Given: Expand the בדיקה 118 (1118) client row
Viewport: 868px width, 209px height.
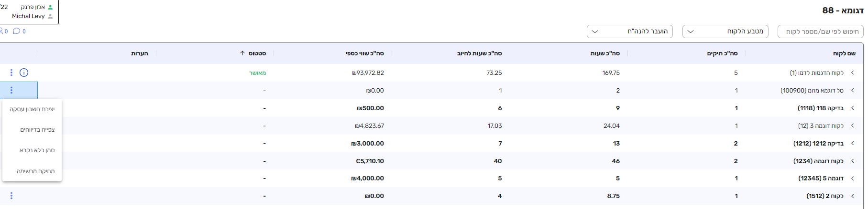Looking at the screenshot, I should [x=853, y=108].
